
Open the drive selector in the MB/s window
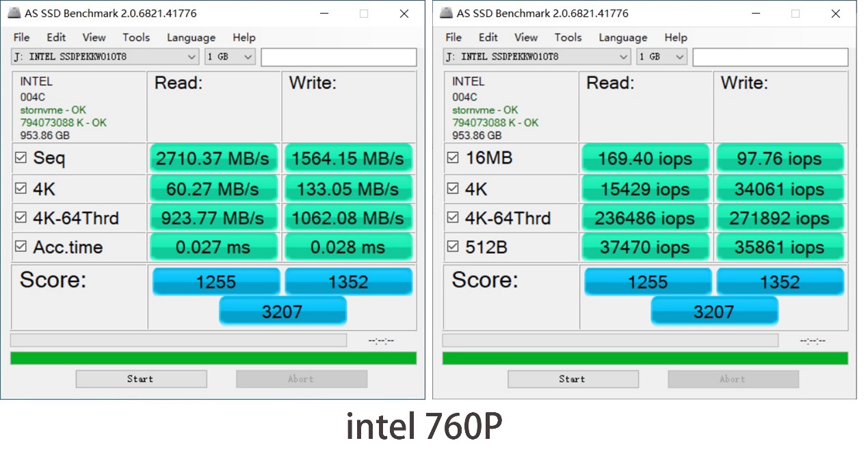105,57
